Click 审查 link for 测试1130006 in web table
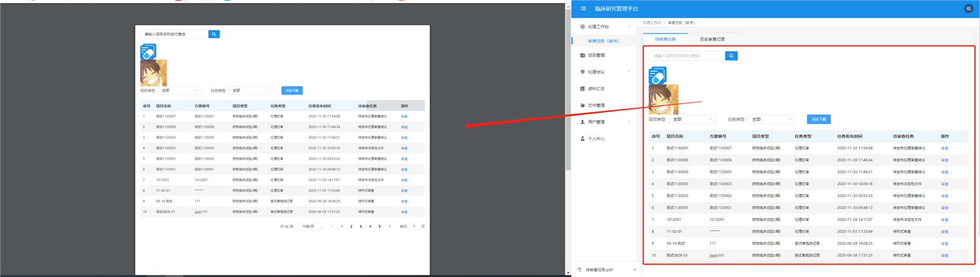This screenshot has width=980, height=277. pyautogui.click(x=944, y=160)
